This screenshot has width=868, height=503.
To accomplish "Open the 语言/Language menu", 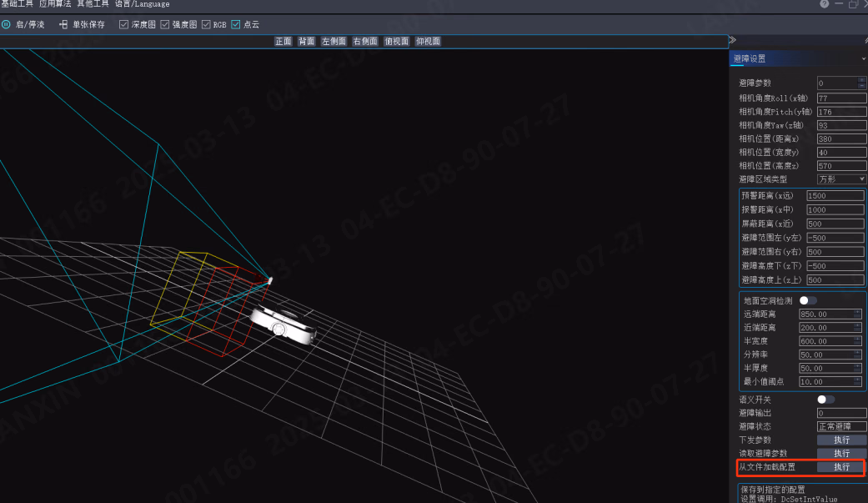I will (143, 4).
